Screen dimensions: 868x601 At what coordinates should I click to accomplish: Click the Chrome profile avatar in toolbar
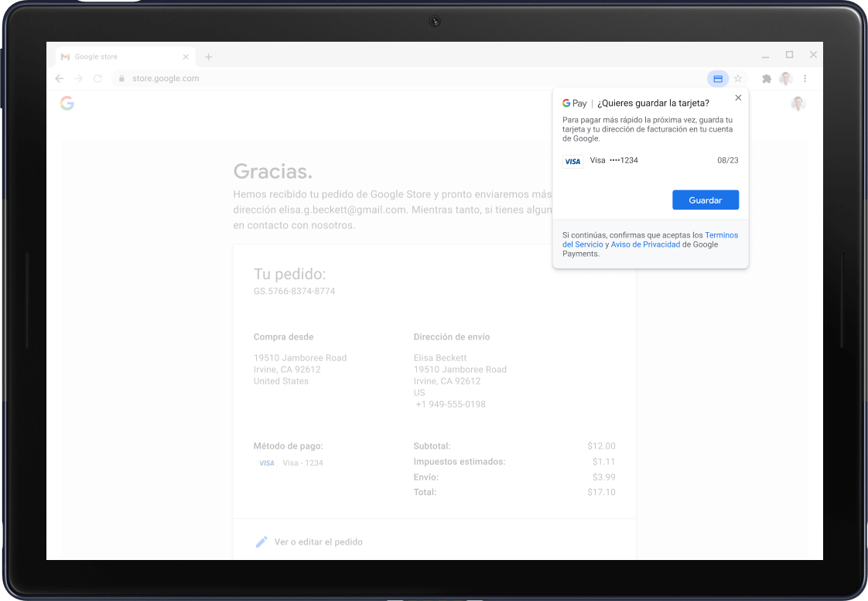tap(786, 79)
